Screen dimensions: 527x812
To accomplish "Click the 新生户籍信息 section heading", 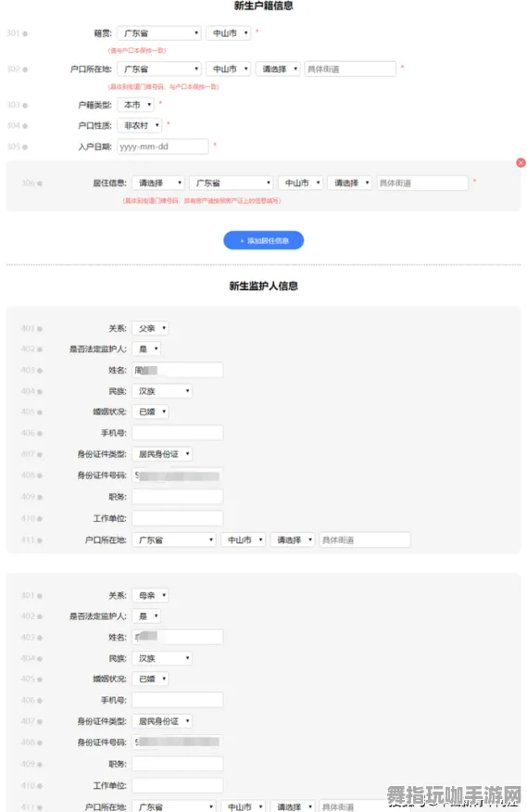I will pyautogui.click(x=263, y=6).
